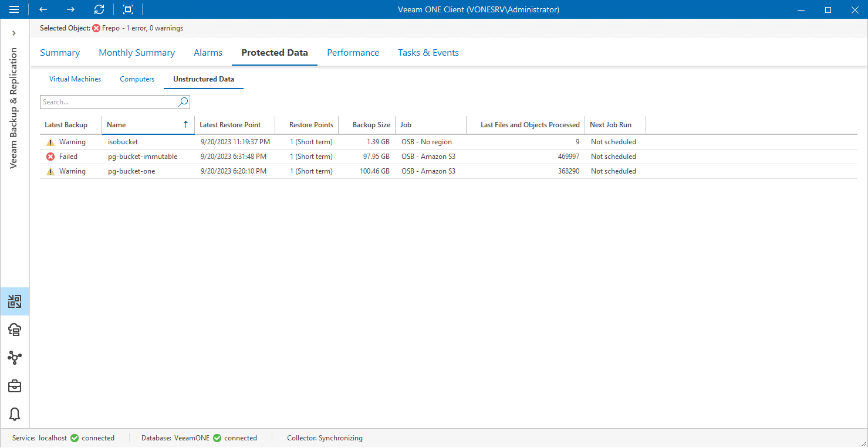Image resolution: width=868 pixels, height=448 pixels.
Task: Click the red error icon beside Frepo
Action: 96,28
